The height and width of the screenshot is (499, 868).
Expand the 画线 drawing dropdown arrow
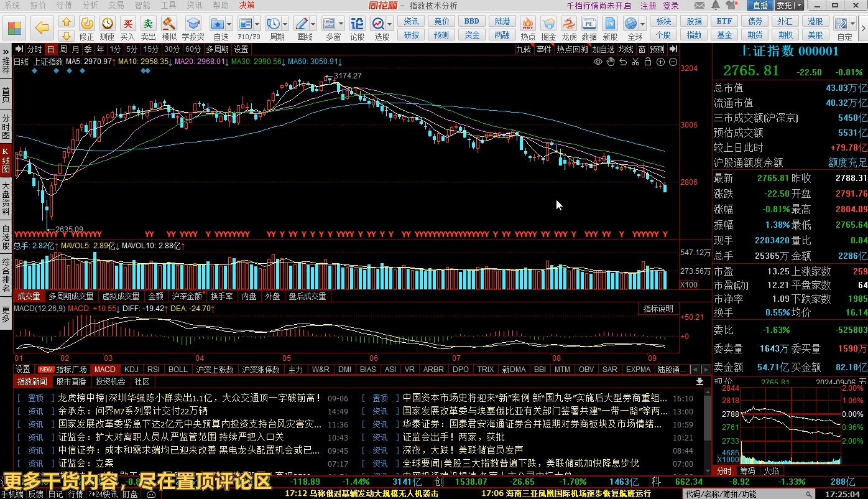(x=313, y=24)
